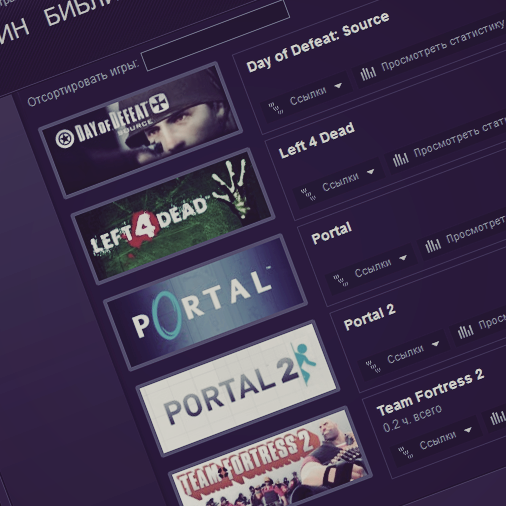506x506 pixels.
Task: Click the Day of Defeat: Source title
Action: pyautogui.click(x=318, y=42)
